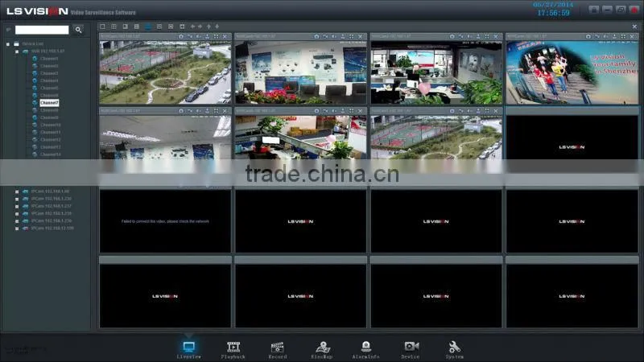Start recording in the office-with-plants pane

click(x=460, y=36)
